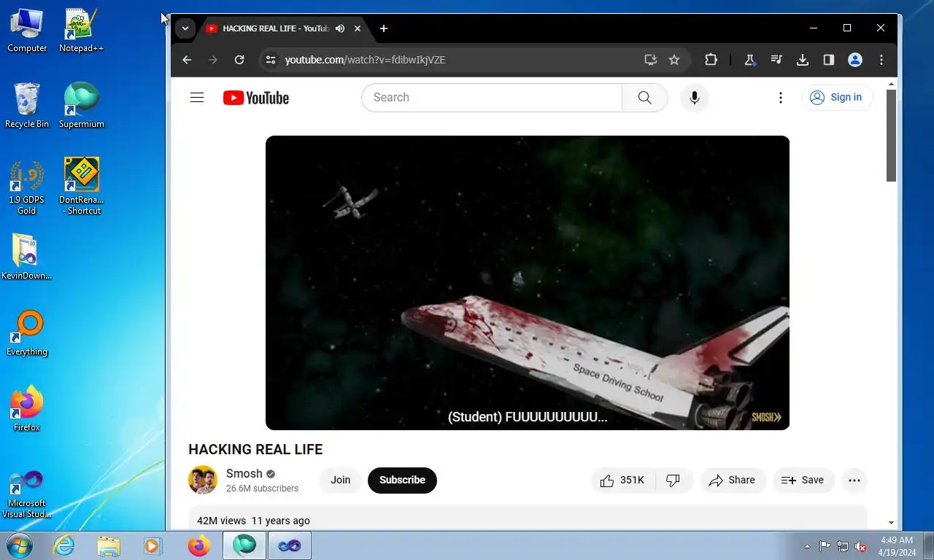934x560 pixels.
Task: Select the Supermium desktop shortcut
Action: 81,106
